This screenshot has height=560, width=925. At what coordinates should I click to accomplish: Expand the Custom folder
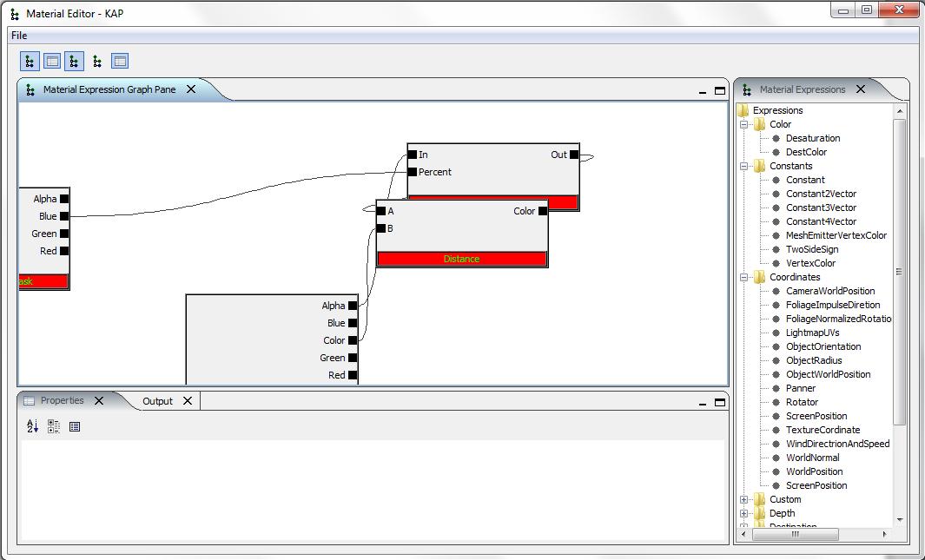744,499
